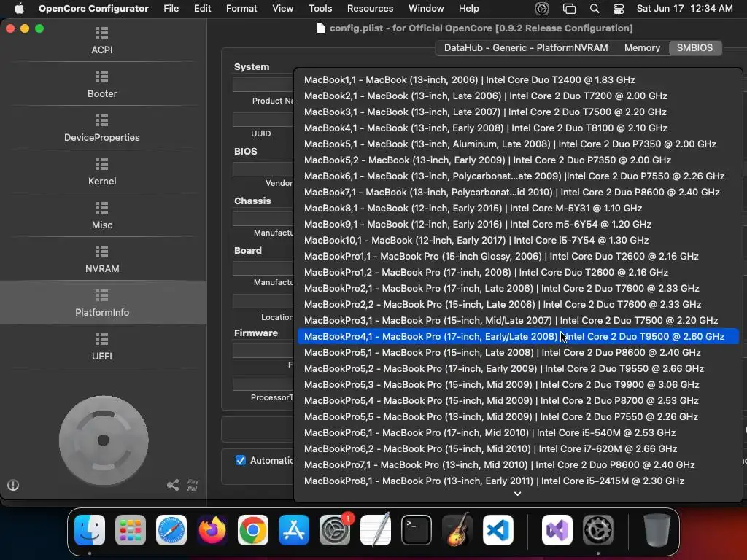Image resolution: width=747 pixels, height=560 pixels.
Task: Show more models via bottom chevron
Action: click(517, 494)
